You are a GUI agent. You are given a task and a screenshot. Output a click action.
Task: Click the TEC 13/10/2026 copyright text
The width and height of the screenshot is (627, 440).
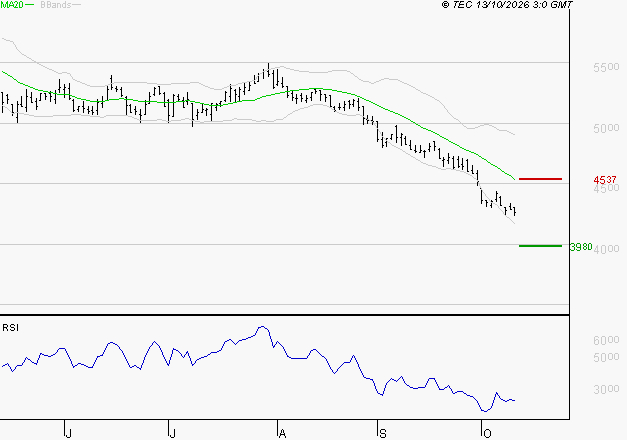(x=507, y=5)
